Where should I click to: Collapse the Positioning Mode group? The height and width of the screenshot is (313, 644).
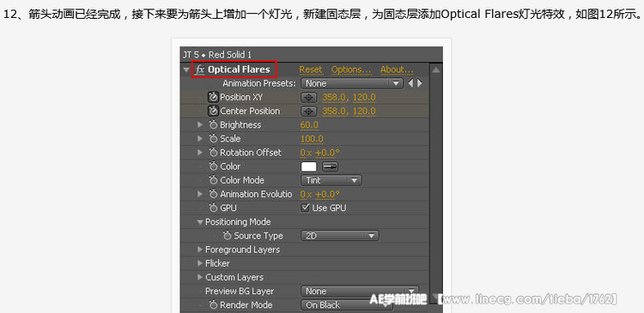(200, 222)
